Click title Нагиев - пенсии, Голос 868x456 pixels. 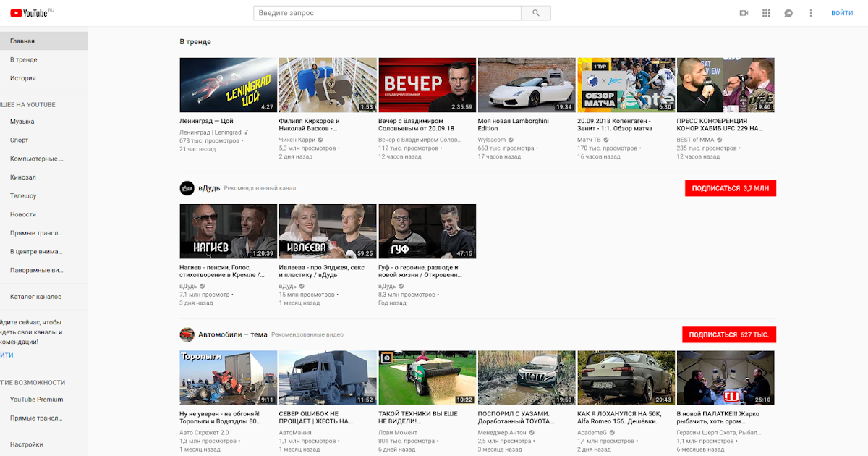click(221, 271)
